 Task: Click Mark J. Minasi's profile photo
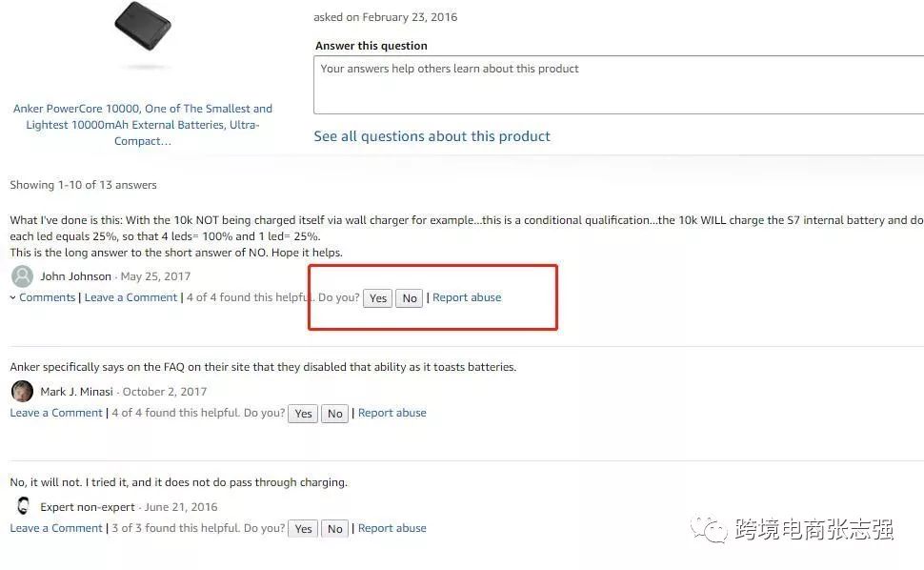click(x=22, y=391)
